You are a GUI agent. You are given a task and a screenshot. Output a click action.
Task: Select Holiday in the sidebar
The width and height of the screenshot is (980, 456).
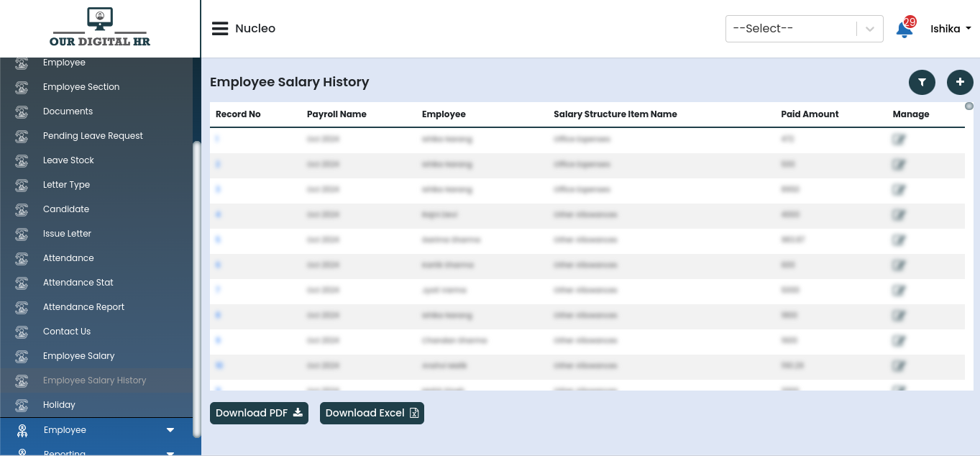click(x=59, y=405)
